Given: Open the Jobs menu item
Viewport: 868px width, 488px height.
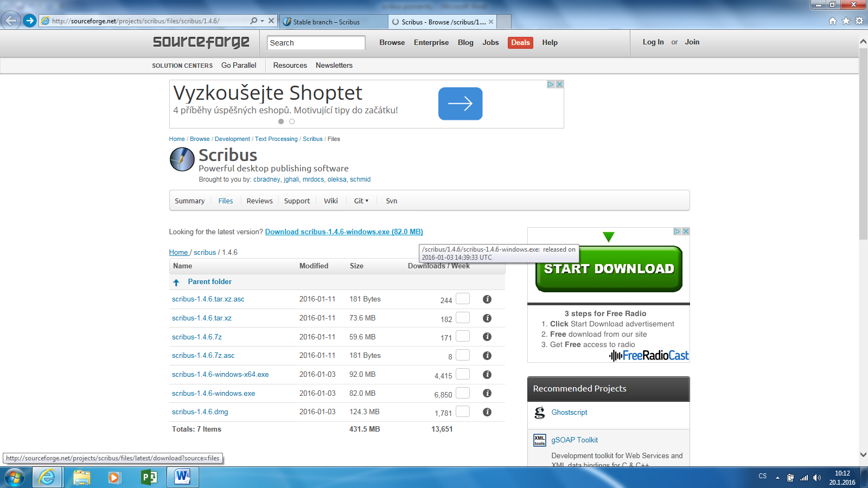Looking at the screenshot, I should 490,42.
